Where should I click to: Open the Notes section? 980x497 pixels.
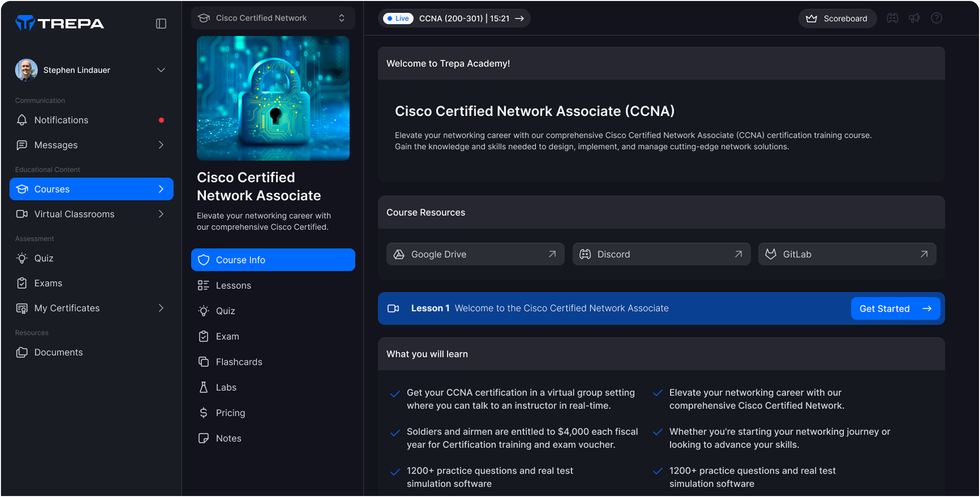273,438
